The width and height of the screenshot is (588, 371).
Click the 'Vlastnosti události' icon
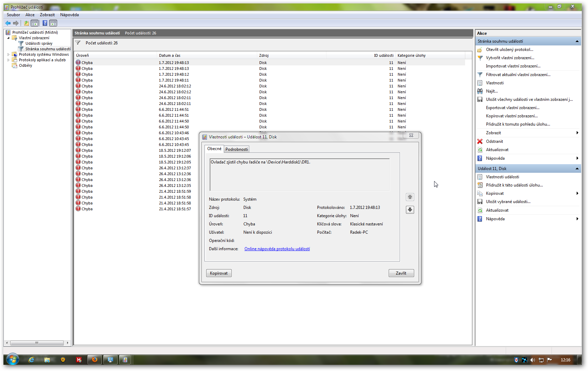(480, 177)
